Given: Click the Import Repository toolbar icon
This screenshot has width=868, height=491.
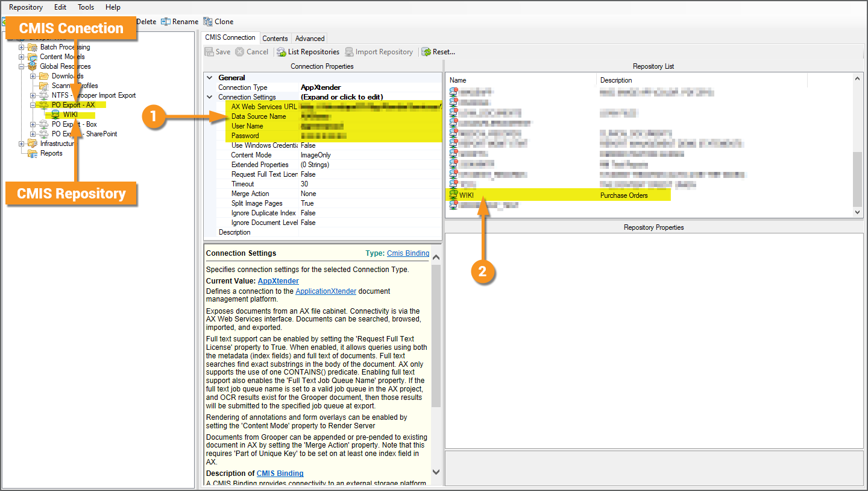Looking at the screenshot, I should 349,52.
